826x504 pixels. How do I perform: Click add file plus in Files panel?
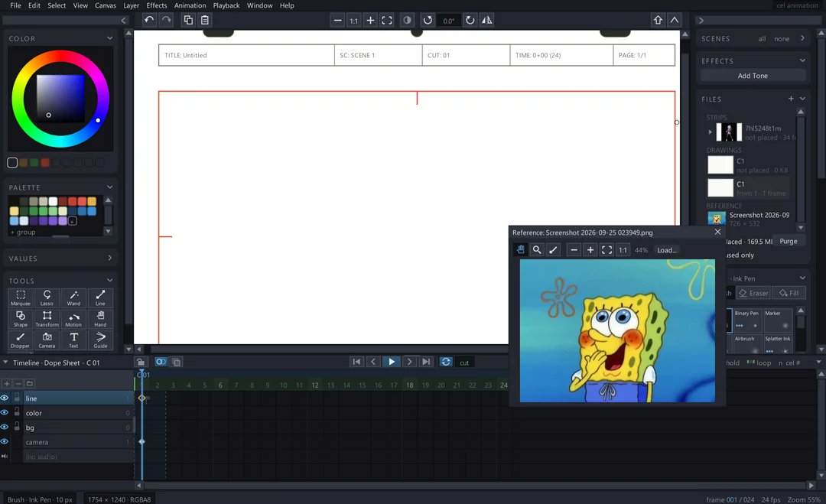click(791, 99)
